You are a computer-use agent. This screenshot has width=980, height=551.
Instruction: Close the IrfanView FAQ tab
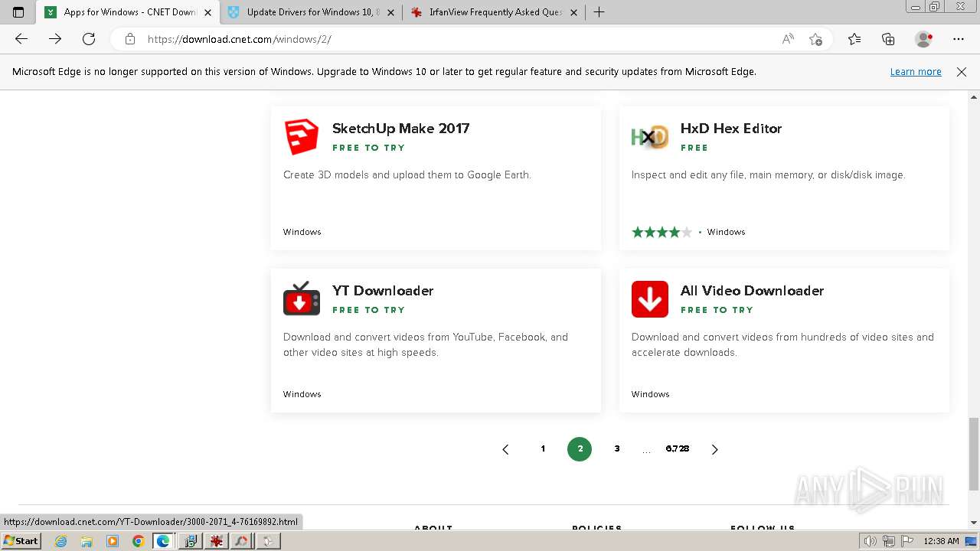tap(573, 12)
